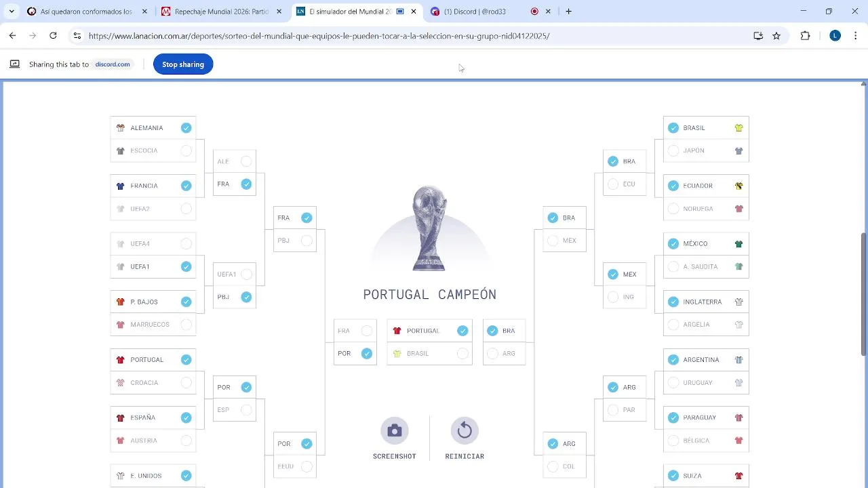Click the Stop sharing button

(x=183, y=64)
